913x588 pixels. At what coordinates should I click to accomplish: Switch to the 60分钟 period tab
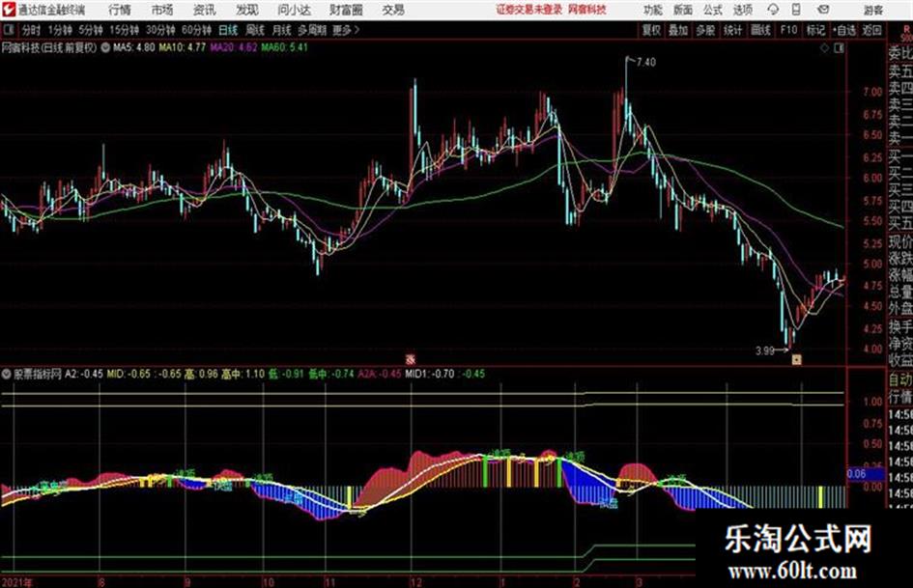pyautogui.click(x=196, y=30)
